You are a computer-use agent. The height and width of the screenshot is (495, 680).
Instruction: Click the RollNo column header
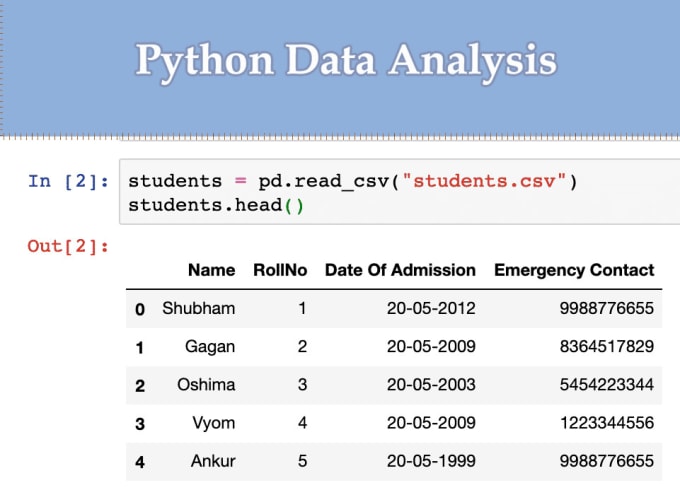[x=280, y=270]
